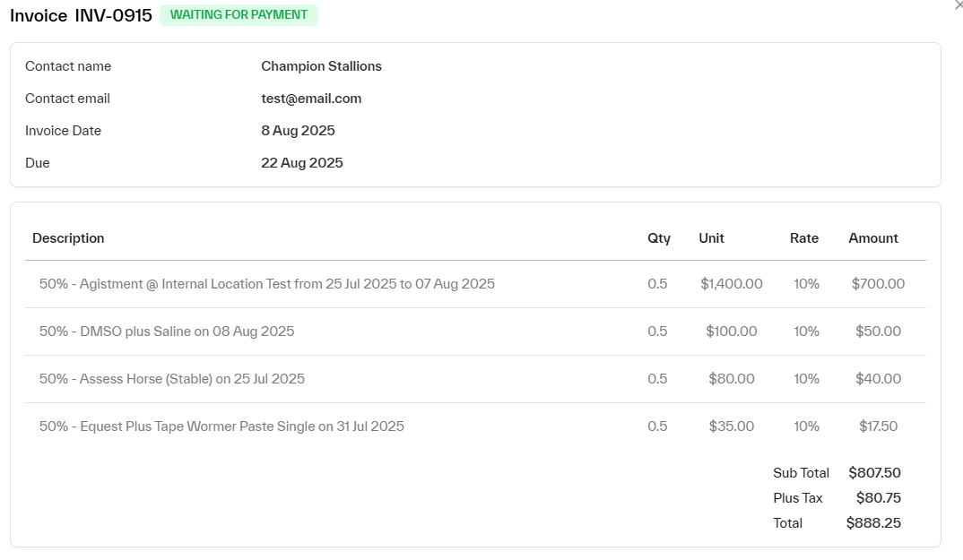Select the DMSO plus Saline line item
Screen dimensions: 963x560
click(167, 332)
